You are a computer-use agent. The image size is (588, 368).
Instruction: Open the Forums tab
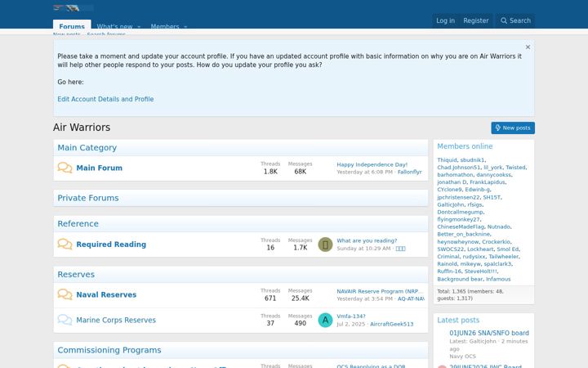(x=72, y=26)
